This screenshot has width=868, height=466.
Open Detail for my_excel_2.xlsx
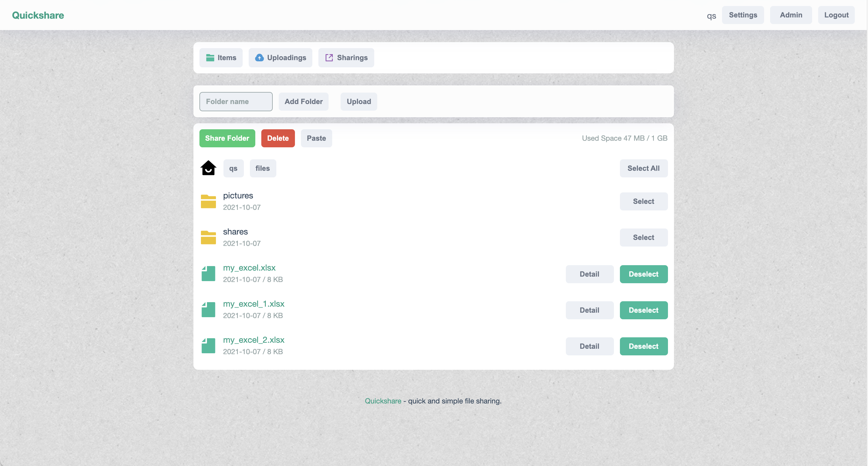point(590,346)
